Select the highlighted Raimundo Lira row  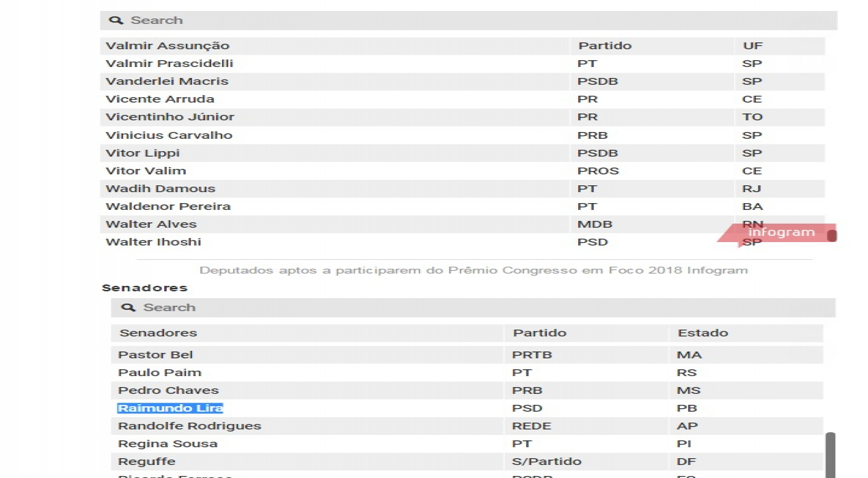click(x=170, y=408)
